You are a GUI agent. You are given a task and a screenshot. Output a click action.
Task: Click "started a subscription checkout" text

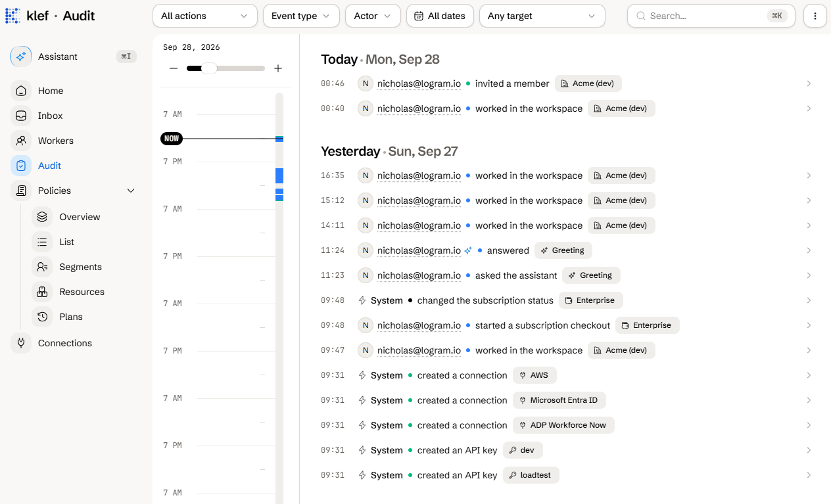coord(543,325)
